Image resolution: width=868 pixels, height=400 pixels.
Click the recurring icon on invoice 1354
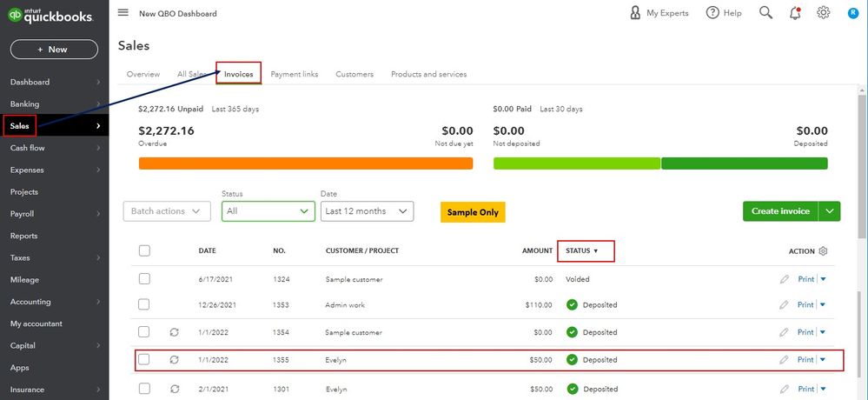pos(174,332)
